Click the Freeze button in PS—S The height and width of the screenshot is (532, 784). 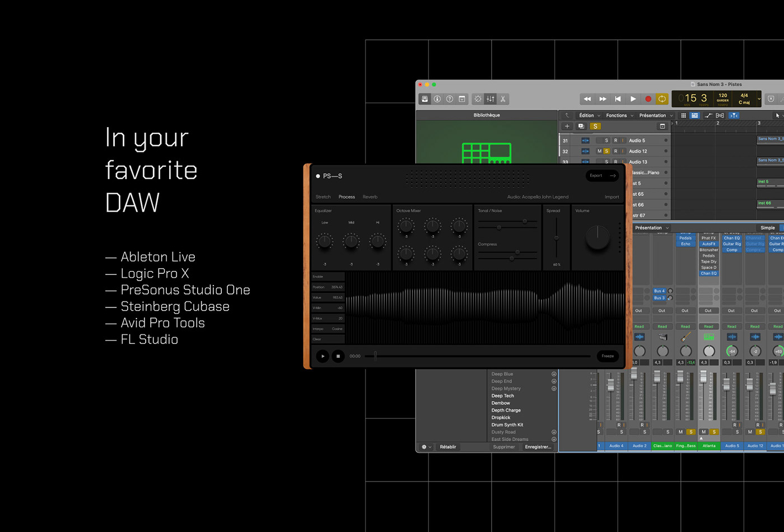pos(608,356)
